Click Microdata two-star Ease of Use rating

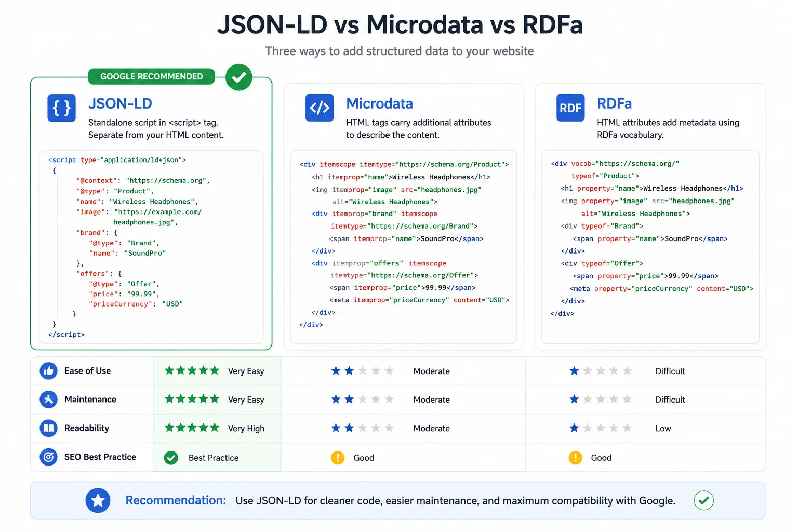point(362,371)
